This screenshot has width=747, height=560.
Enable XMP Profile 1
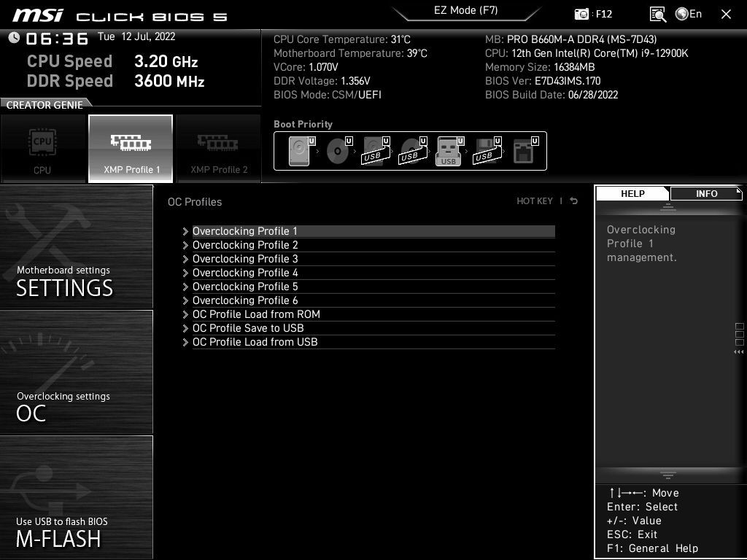coord(131,149)
